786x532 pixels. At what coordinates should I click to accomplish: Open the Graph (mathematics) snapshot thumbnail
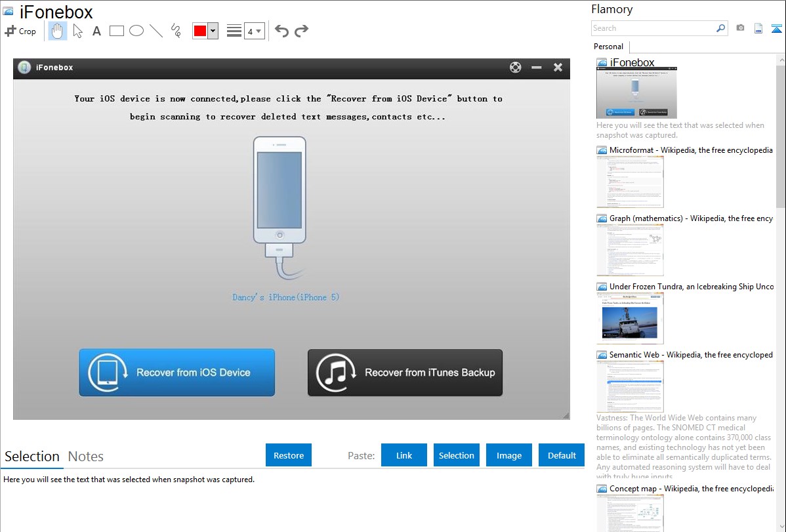(630, 250)
